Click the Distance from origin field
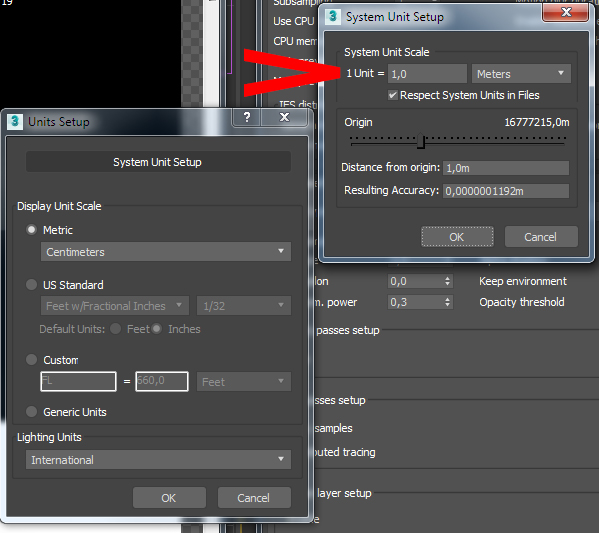The height and width of the screenshot is (533, 599). (506, 168)
